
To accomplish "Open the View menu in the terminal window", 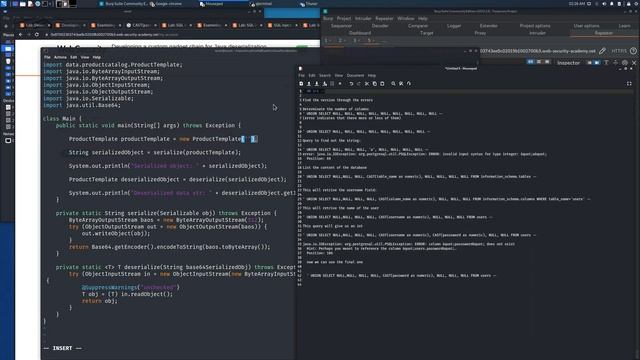I will point(85,57).
